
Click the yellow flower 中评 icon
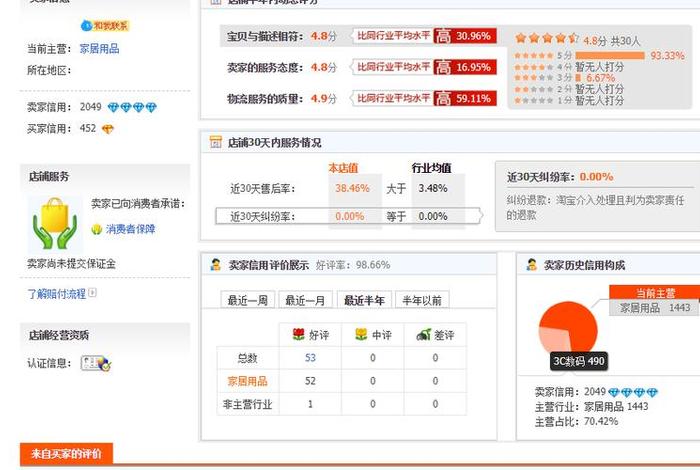[x=361, y=334]
